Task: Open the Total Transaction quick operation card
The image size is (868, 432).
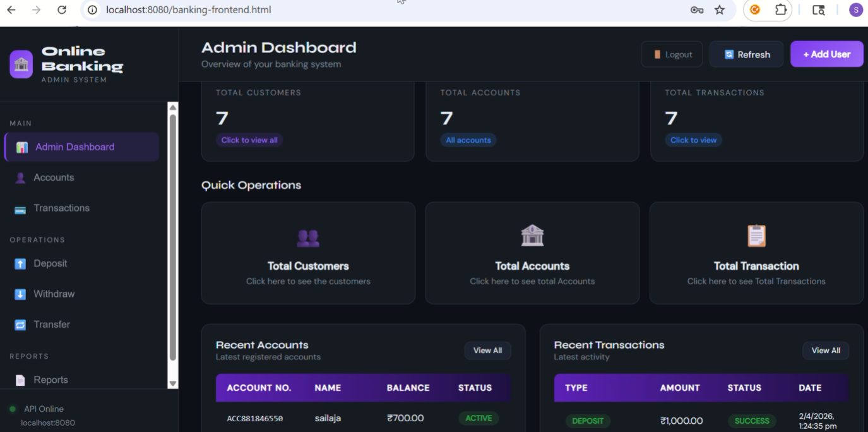Action: pyautogui.click(x=756, y=253)
